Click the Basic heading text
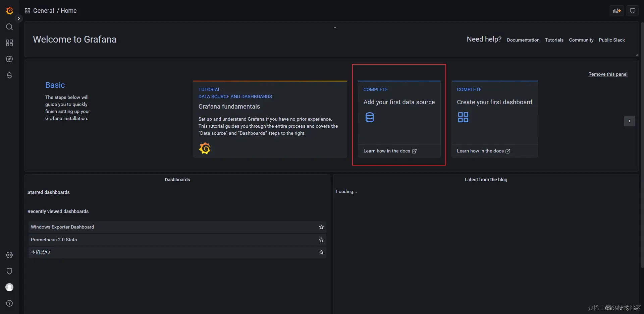 [x=55, y=85]
